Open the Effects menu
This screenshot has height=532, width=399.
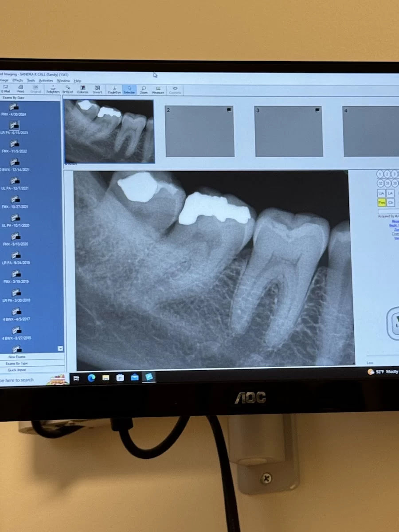click(18, 80)
